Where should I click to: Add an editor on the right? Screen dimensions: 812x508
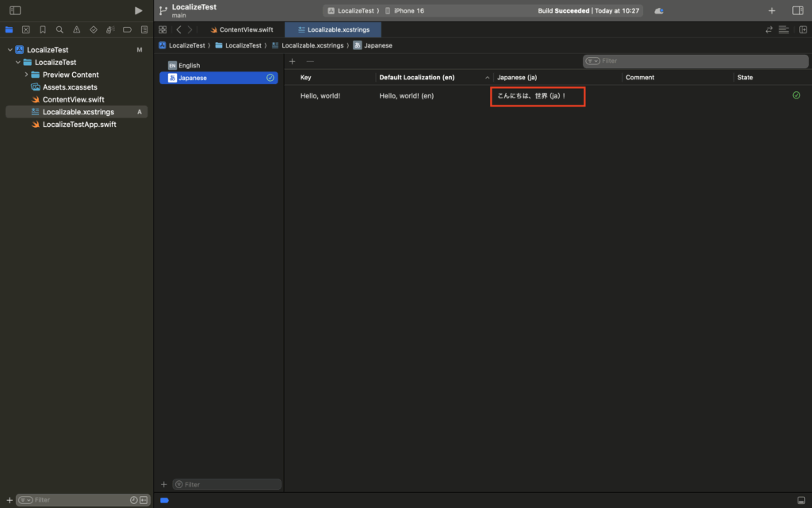(802, 29)
